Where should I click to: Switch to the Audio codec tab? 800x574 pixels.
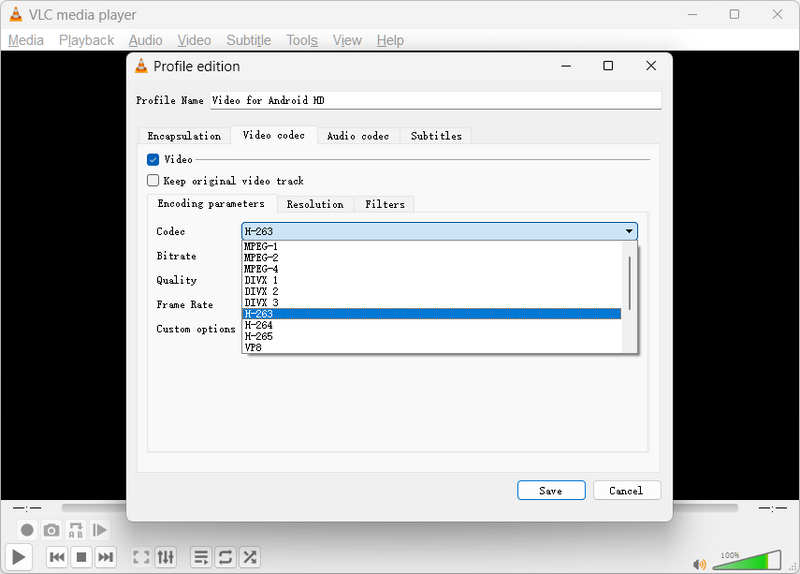tap(358, 136)
